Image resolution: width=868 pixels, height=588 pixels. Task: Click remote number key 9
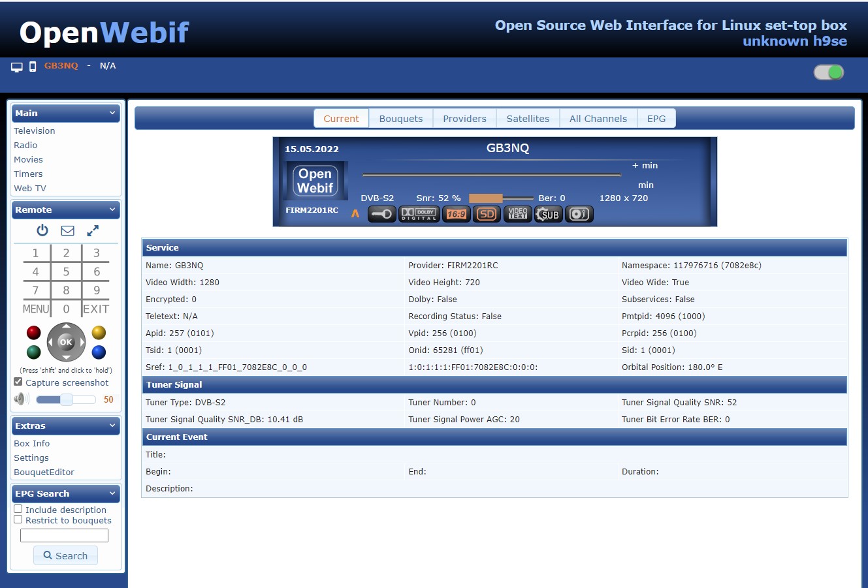(97, 290)
